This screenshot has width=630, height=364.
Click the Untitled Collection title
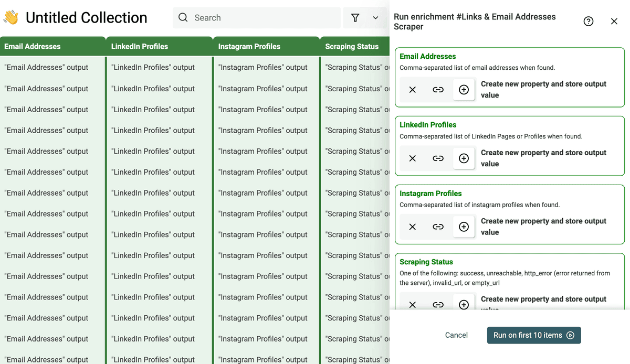point(87,18)
